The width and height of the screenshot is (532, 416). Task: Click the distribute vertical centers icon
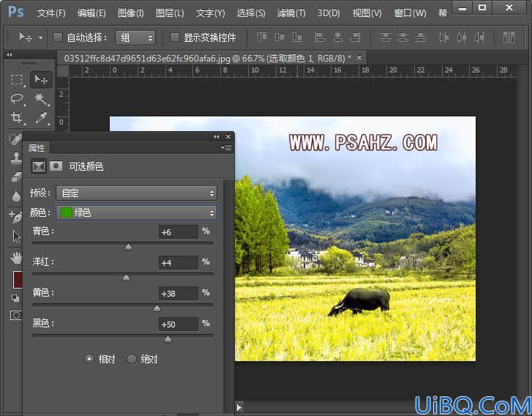click(403, 37)
